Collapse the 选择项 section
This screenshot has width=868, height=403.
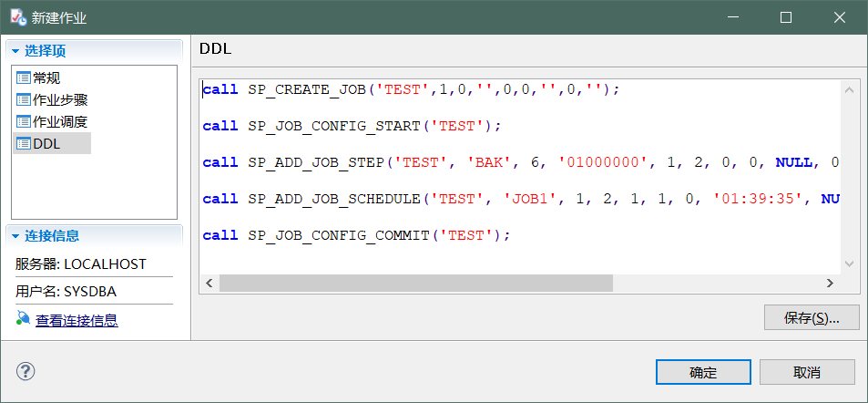click(15, 52)
